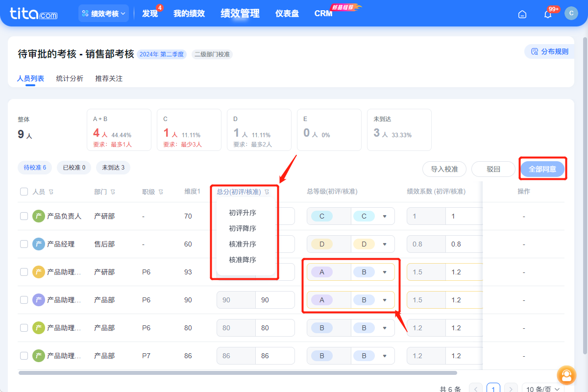The height and width of the screenshot is (392, 588).
Task: Open grade dropdown for 产品负责人 row
Action: 385,216
